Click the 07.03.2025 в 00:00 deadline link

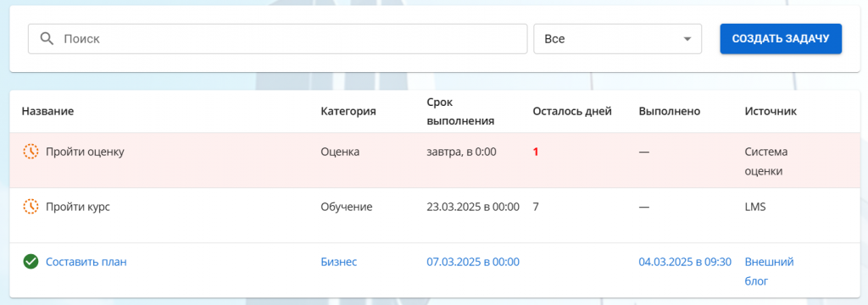pos(473,262)
